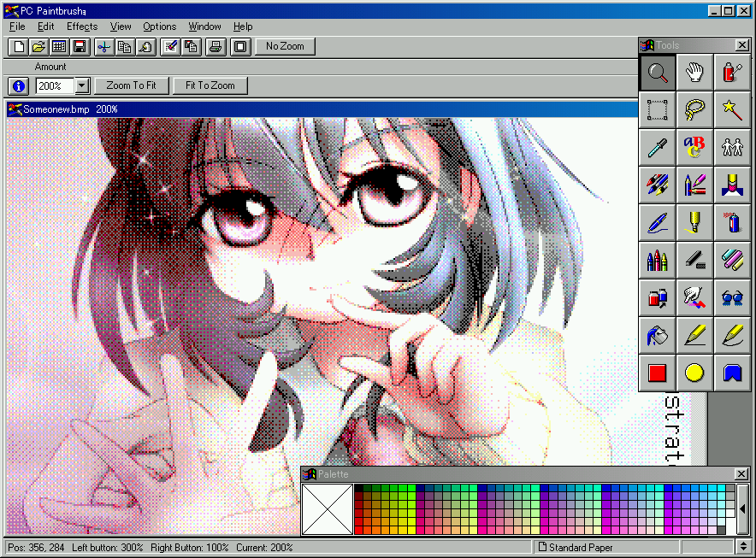
Task: Select the Zoom magnifier tool
Action: tap(657, 73)
